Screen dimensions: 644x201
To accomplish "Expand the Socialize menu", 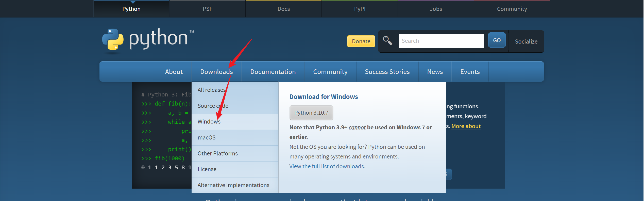I will click(526, 42).
